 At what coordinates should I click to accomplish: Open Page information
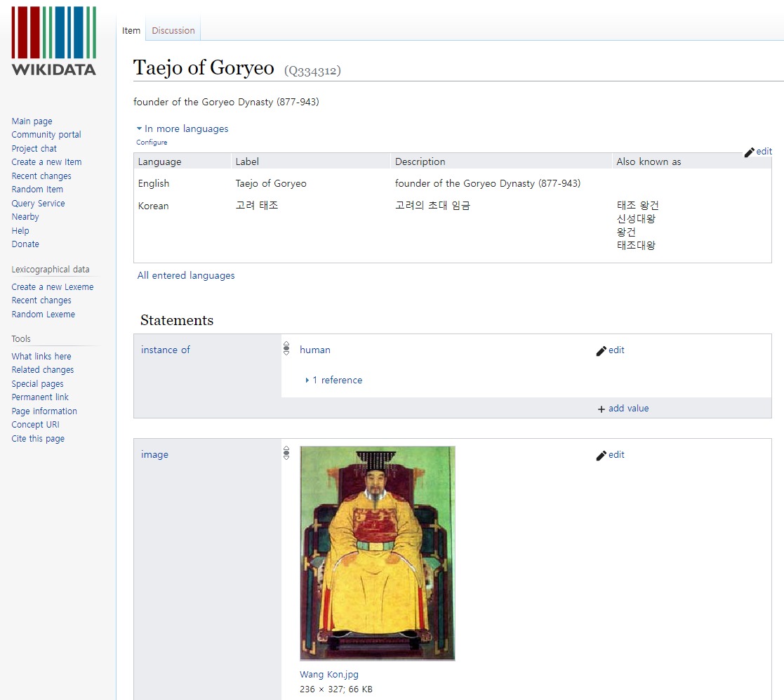pos(44,411)
